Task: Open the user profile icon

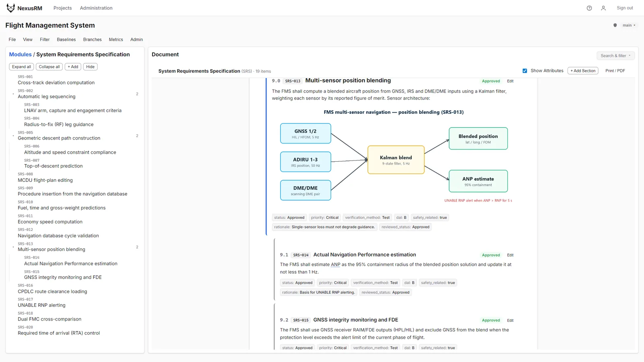Action: click(x=603, y=8)
